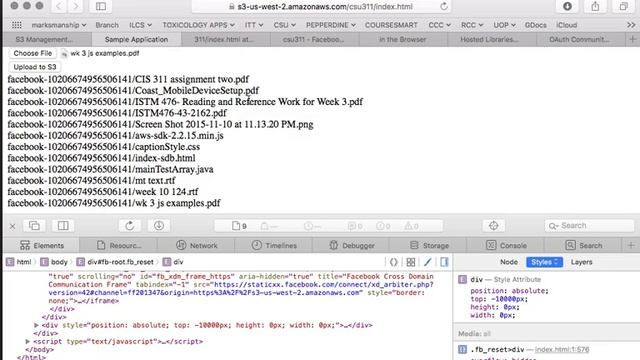640x360 pixels.
Task: Close the Web Inspector panel
Action: [12, 226]
